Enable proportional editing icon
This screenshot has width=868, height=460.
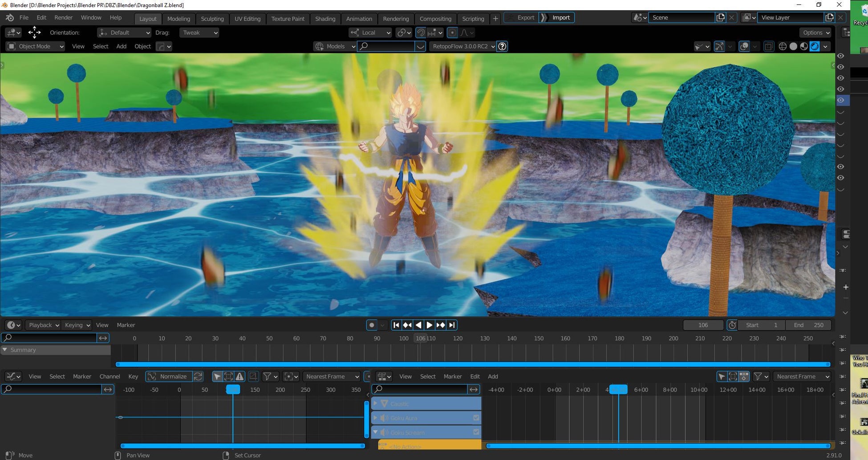coord(452,33)
